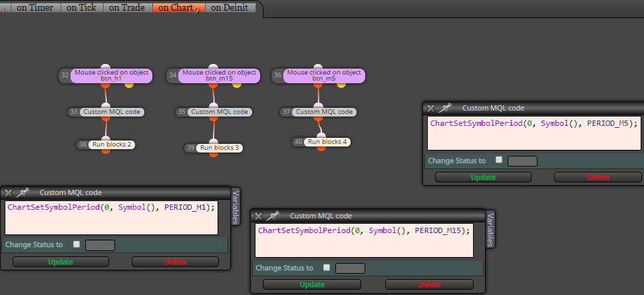Switch to the on Tick tab

coord(82,7)
